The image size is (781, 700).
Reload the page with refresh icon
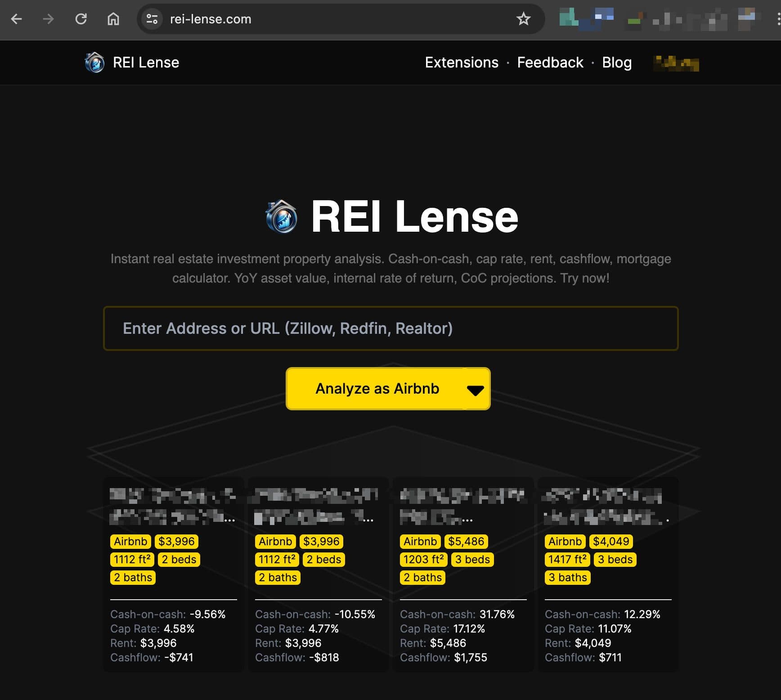[81, 19]
